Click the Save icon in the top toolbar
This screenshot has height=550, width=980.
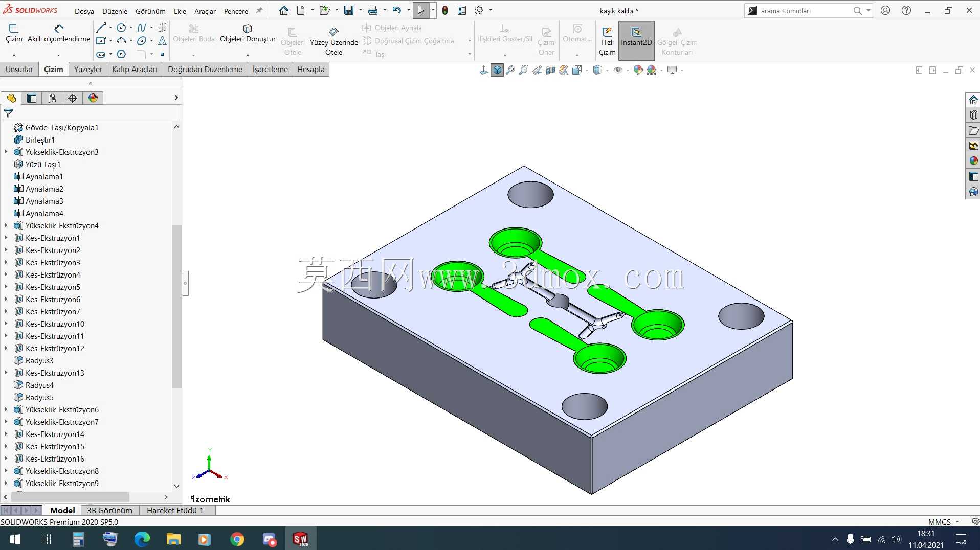349,10
